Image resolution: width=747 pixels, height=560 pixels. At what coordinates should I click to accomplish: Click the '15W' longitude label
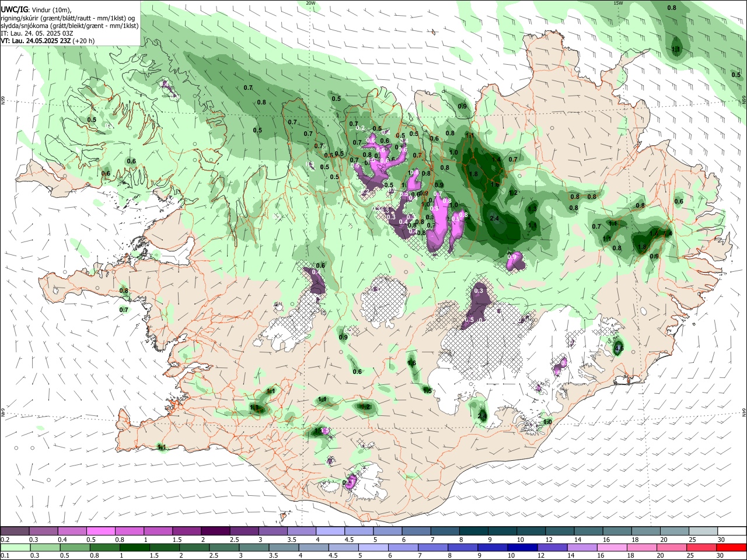618,3
